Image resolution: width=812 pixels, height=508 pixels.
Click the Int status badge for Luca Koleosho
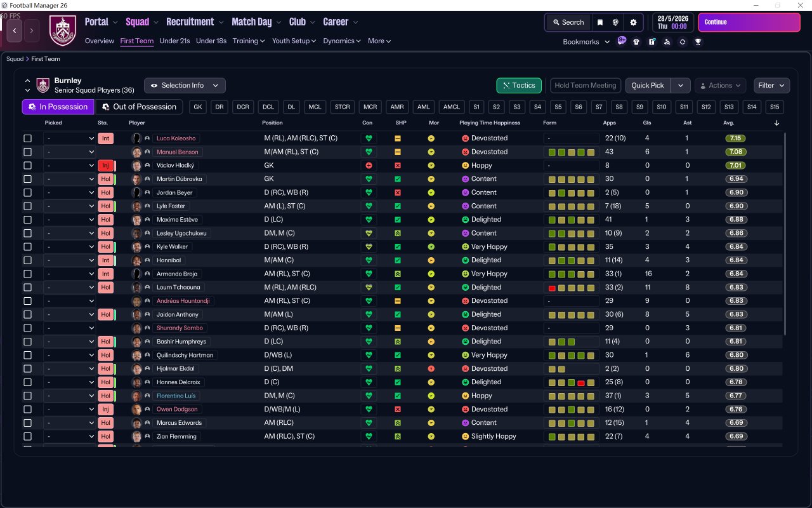click(x=105, y=138)
